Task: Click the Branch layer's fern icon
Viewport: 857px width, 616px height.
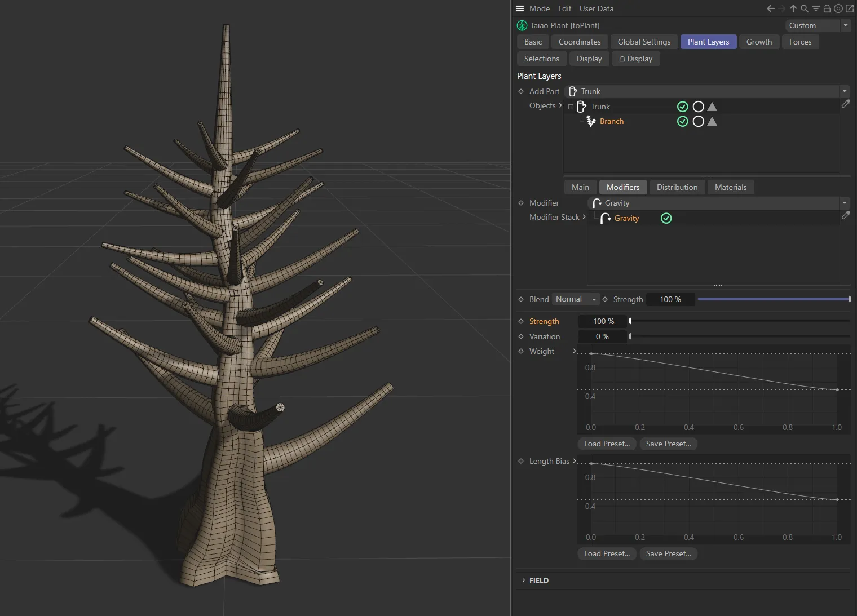Action: click(x=590, y=121)
